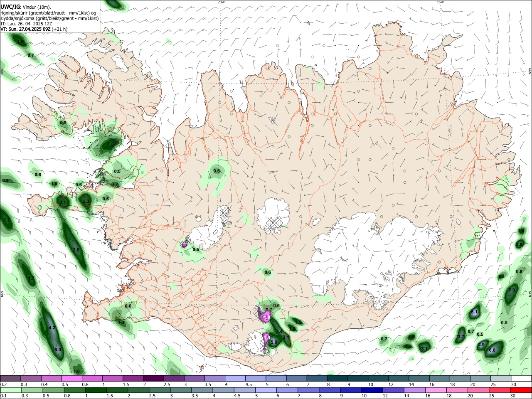This screenshot has width=532, height=399.
Task: Click the '15W' longitude label
Action: [x=440, y=2]
